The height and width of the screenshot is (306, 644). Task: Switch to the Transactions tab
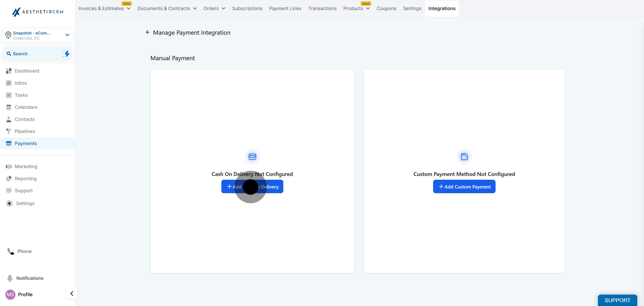coord(322,9)
